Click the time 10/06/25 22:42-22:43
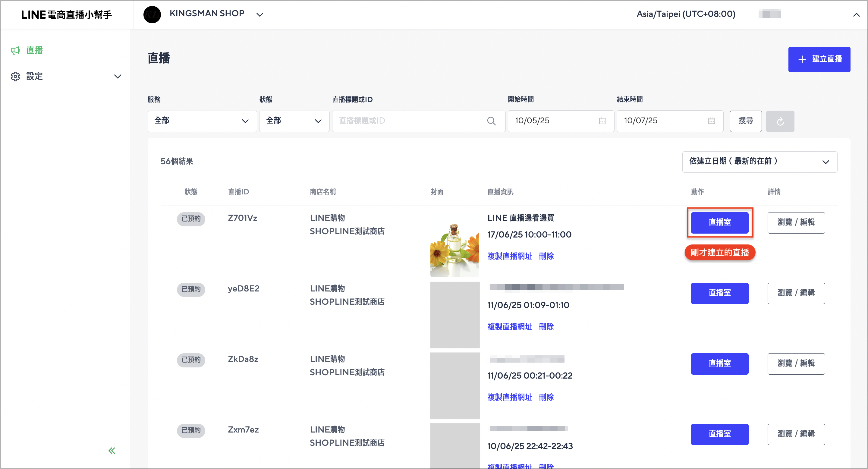868x469 pixels. pos(530,446)
